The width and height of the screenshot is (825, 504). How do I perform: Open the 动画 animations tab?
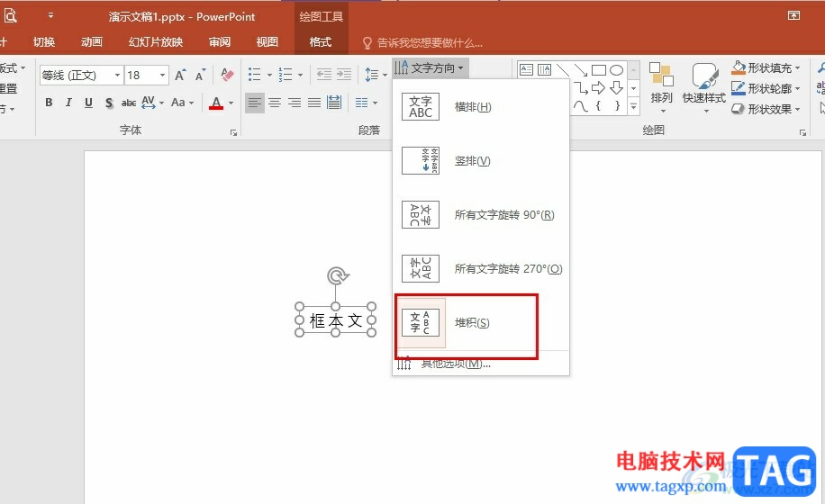coord(92,42)
